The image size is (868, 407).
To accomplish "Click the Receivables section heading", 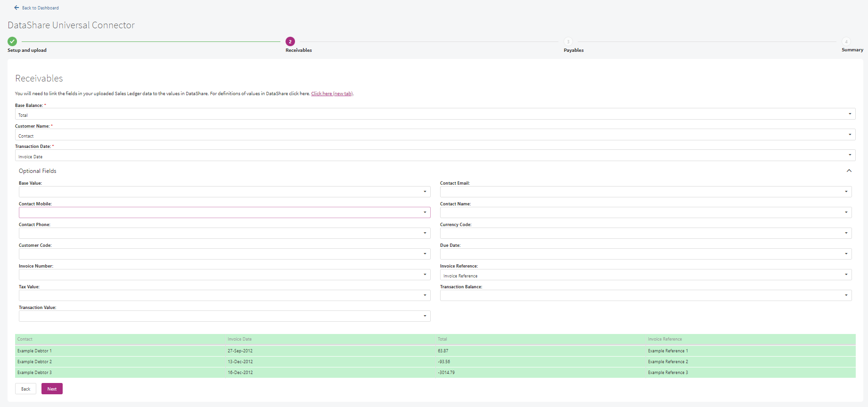I will click(39, 78).
